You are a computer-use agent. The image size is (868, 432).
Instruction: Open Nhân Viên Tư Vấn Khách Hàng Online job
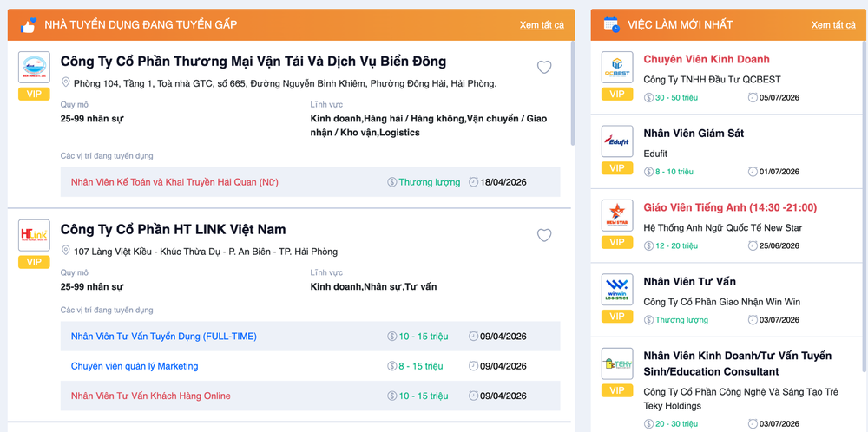tap(150, 396)
